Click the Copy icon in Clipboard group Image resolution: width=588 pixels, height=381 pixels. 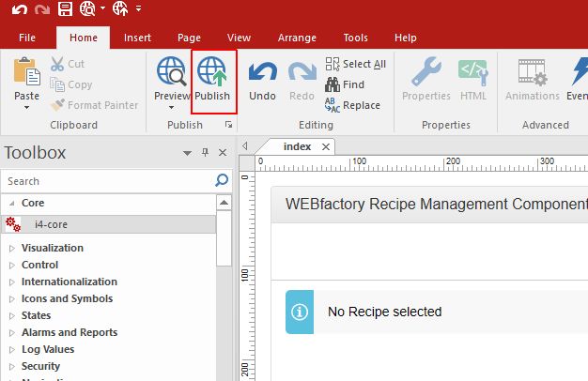click(x=57, y=84)
